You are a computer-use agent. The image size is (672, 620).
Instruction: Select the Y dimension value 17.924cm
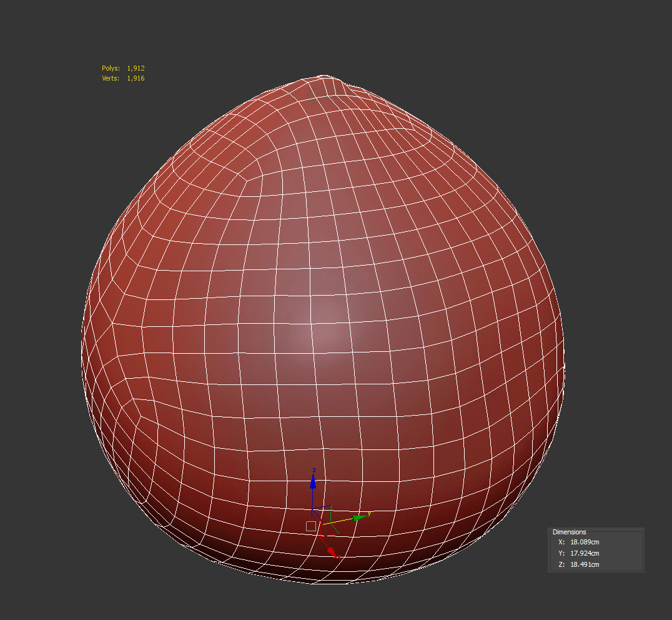point(584,553)
